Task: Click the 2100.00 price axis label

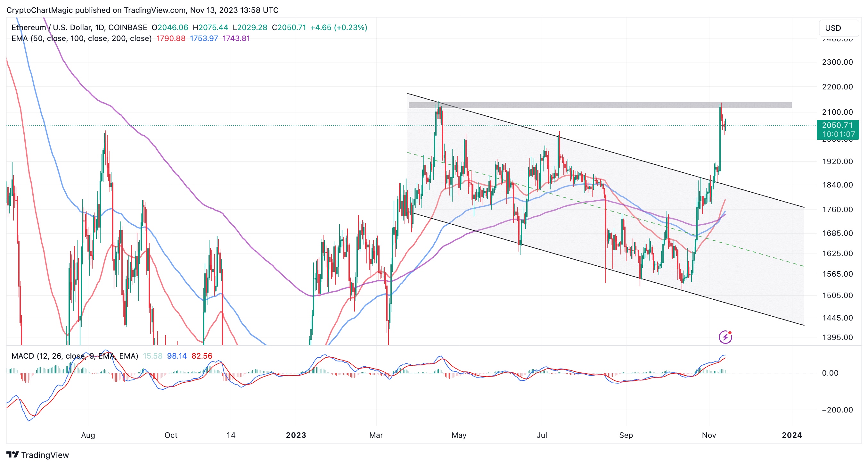Action: coord(837,112)
